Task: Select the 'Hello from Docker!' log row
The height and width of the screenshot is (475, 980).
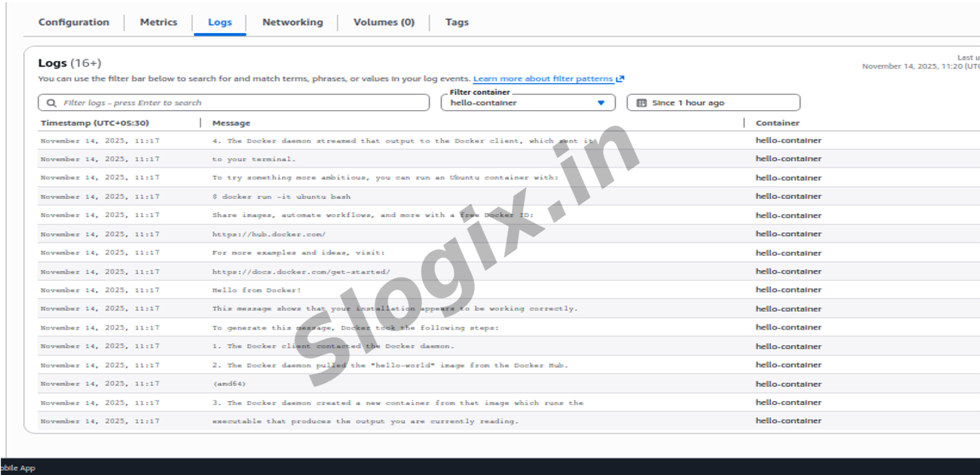Action: [256, 290]
